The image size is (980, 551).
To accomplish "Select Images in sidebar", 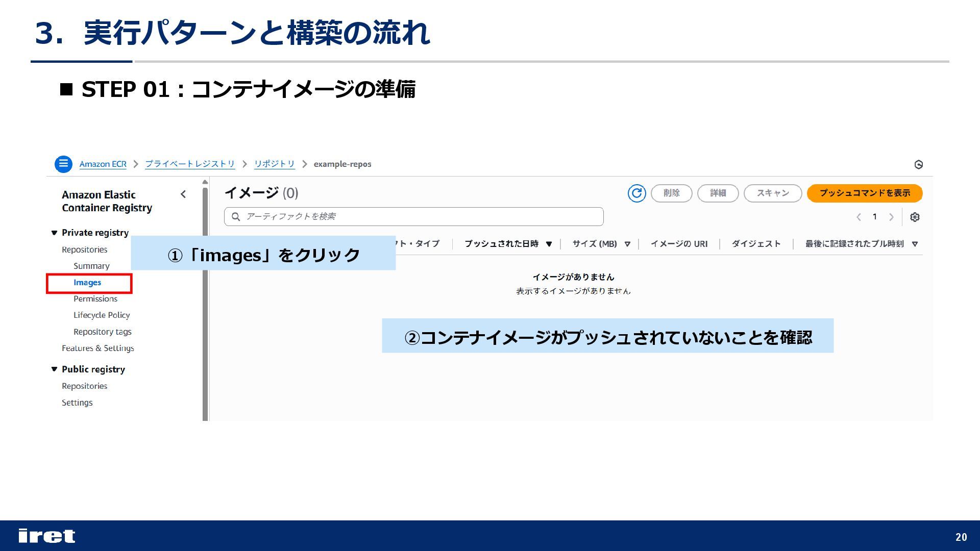I will 87,283.
